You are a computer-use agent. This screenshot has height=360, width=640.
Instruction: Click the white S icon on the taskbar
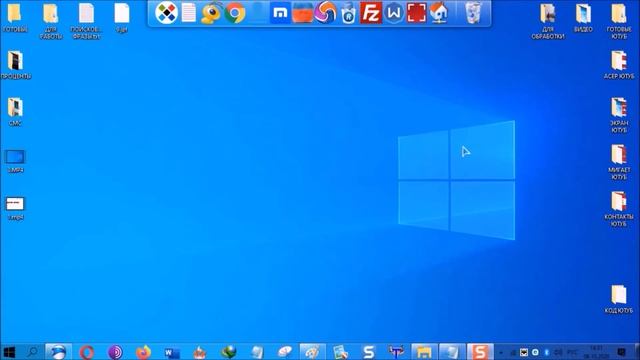pyautogui.click(x=369, y=352)
